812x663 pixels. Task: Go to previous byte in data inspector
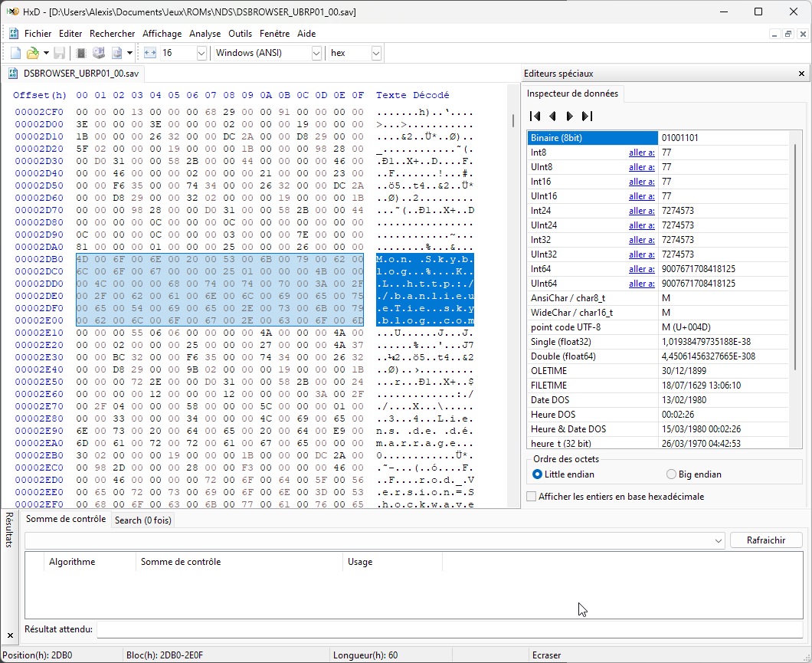click(552, 117)
